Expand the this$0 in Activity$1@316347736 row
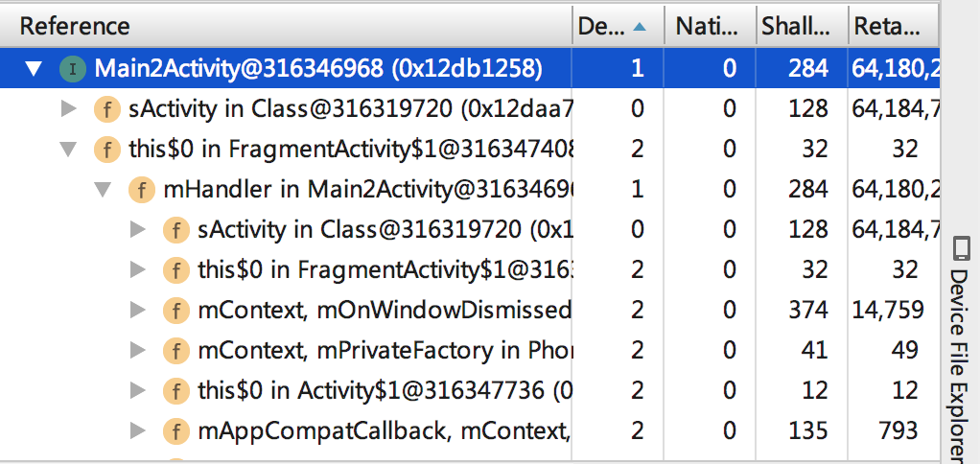Screen dimensions: 980x464 pyautogui.click(x=137, y=391)
